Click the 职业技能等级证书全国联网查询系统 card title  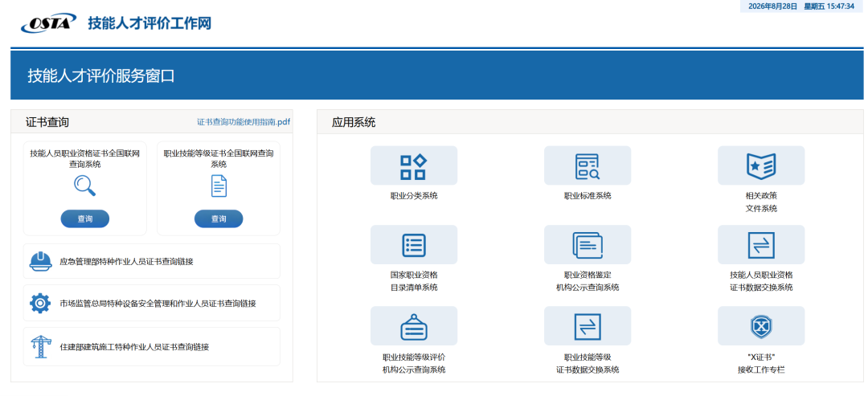tap(219, 159)
